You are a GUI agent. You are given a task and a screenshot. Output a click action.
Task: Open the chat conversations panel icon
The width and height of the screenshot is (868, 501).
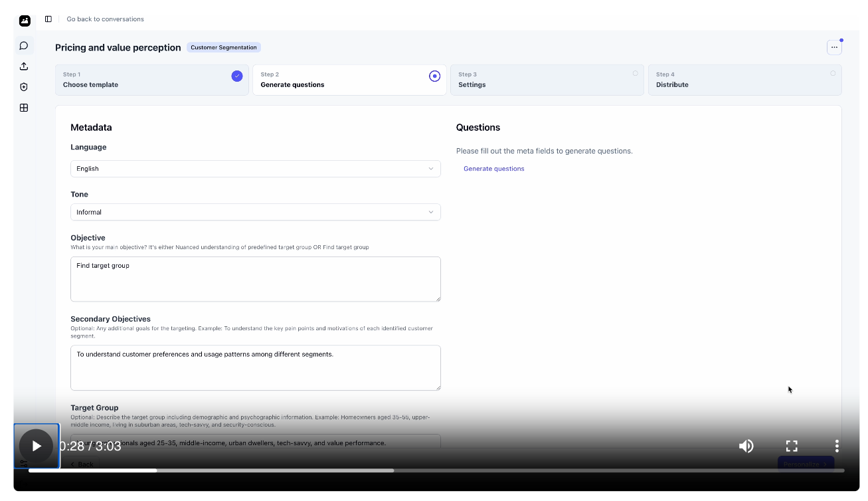pos(23,45)
